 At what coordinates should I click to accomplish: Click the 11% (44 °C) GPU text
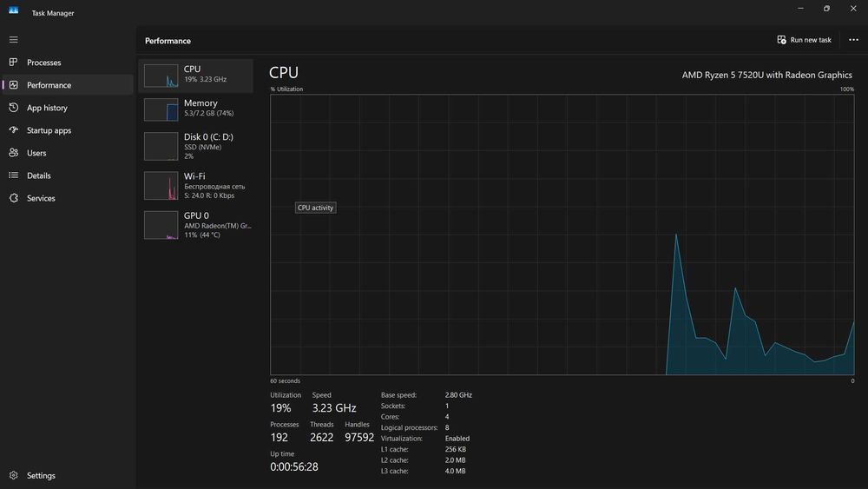pos(202,235)
